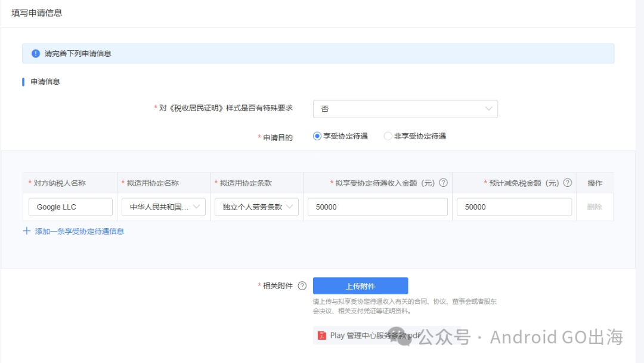Click the blue info icon in notice banner
Screen dimensions: 644x363
click(x=36, y=54)
